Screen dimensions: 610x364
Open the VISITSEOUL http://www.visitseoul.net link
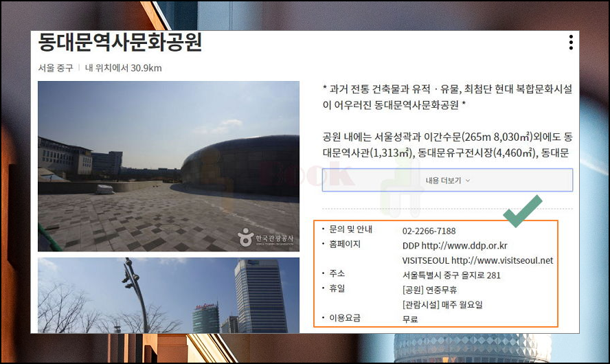coord(477,260)
